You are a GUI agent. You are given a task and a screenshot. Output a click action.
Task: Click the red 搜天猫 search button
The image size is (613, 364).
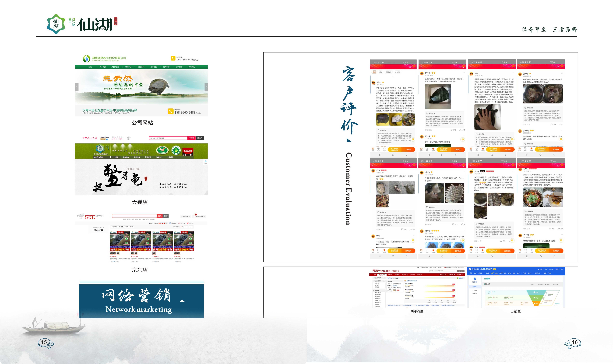tap(191, 138)
